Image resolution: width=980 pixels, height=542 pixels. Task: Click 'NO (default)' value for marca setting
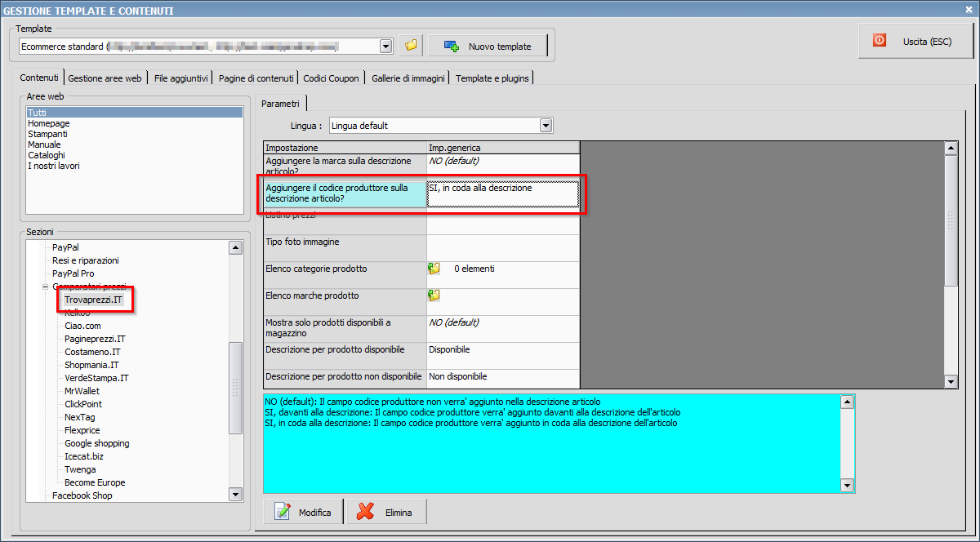click(503, 167)
